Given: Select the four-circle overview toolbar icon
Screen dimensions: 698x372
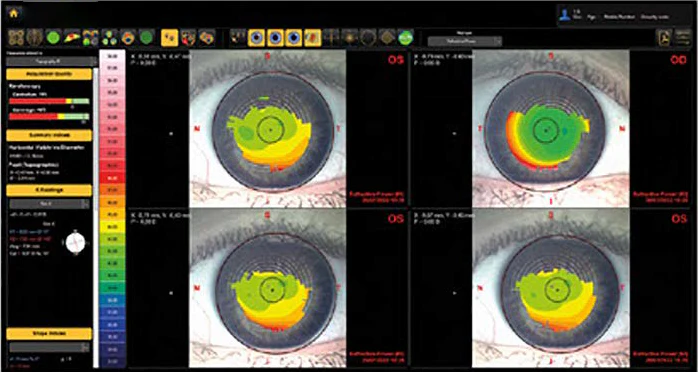Looking at the screenshot, I should tap(16, 37).
